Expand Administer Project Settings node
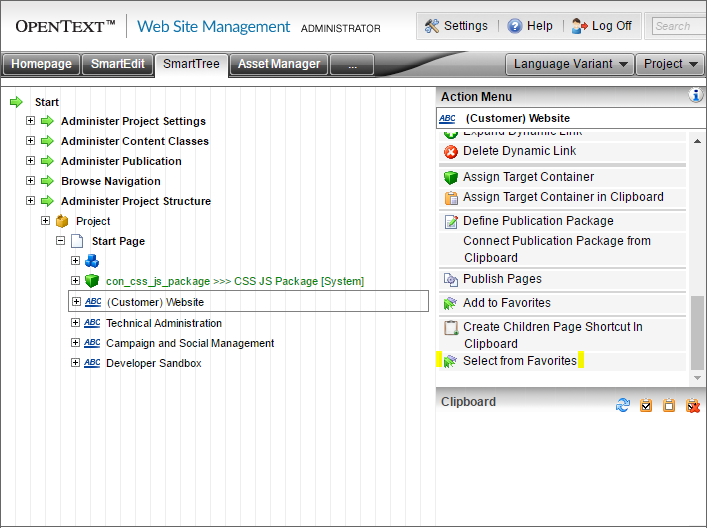 [30, 120]
